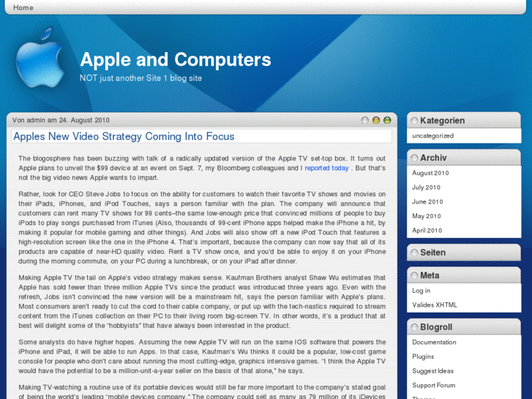532x399 pixels.
Task: Click the Log in link
Action: (x=421, y=291)
